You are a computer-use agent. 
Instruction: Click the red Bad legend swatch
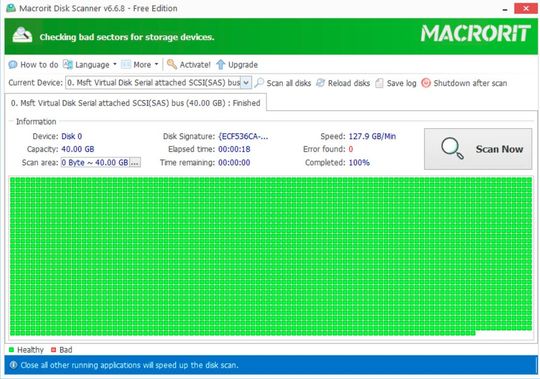pos(53,350)
